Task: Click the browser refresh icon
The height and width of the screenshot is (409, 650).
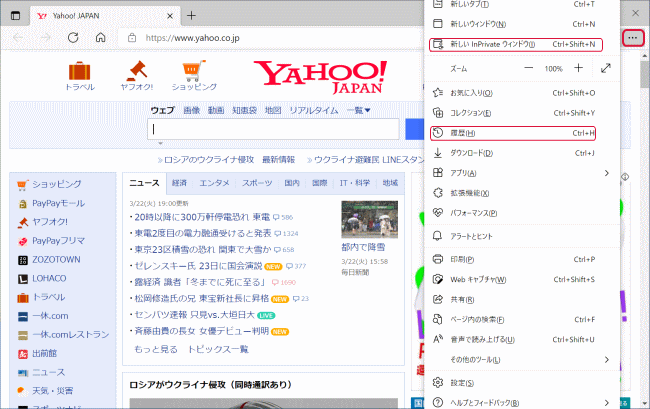Action: pos(73,38)
